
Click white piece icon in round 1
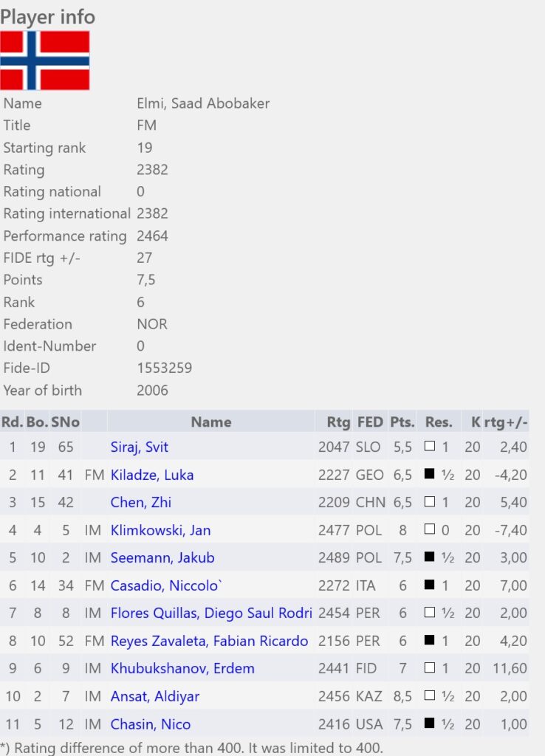(429, 446)
